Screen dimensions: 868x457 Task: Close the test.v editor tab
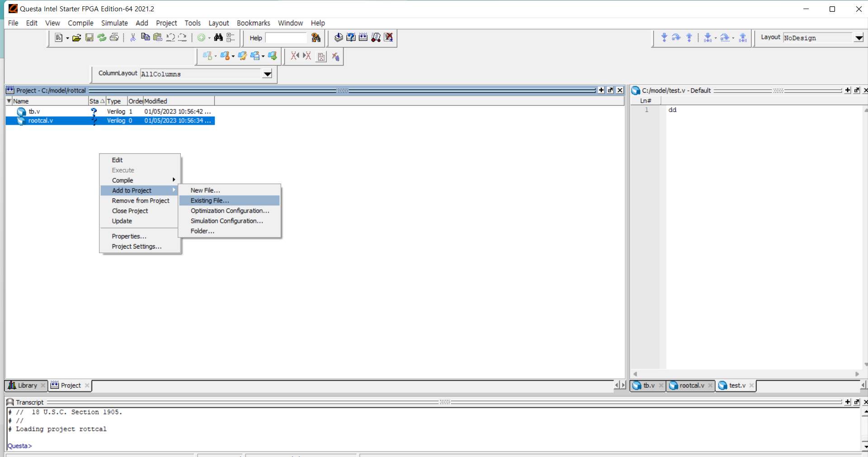point(751,386)
